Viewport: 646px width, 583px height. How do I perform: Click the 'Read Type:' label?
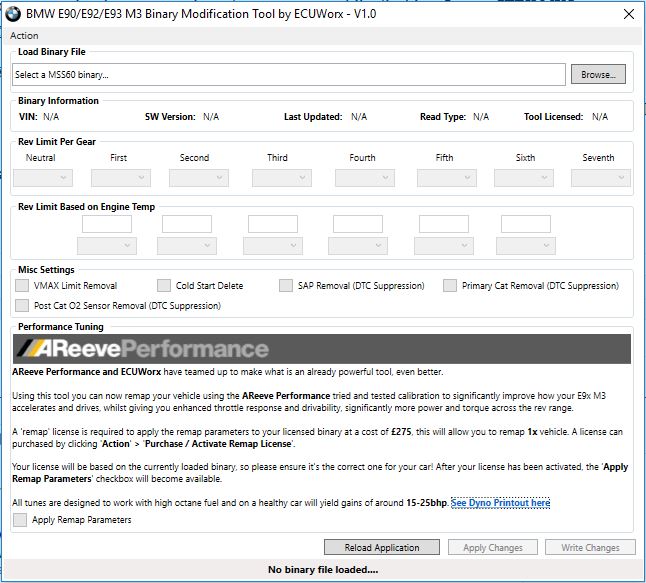(x=443, y=117)
